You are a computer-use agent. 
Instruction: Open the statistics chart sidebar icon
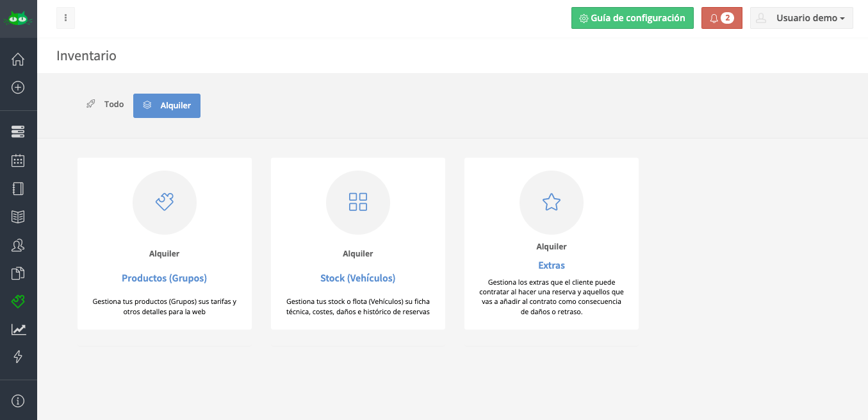18,329
